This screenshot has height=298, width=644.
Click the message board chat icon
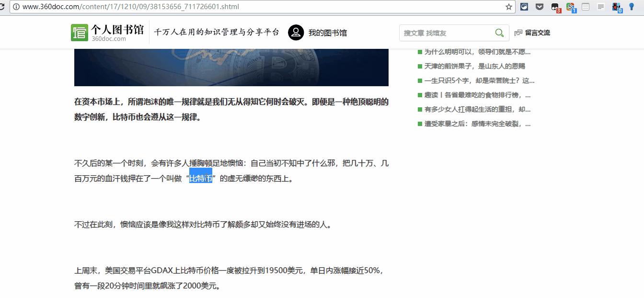click(518, 33)
